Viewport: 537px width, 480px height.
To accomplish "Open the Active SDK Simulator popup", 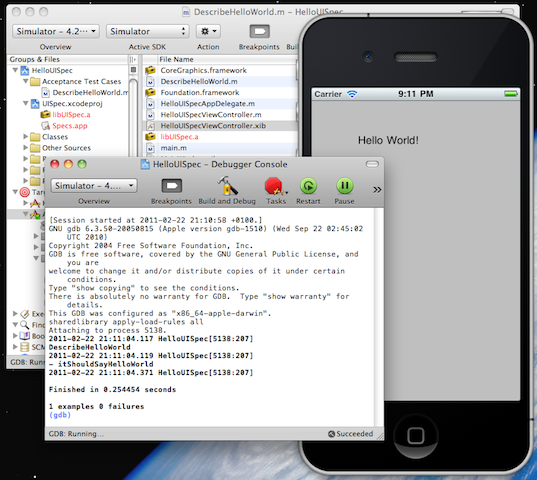I will (148, 31).
